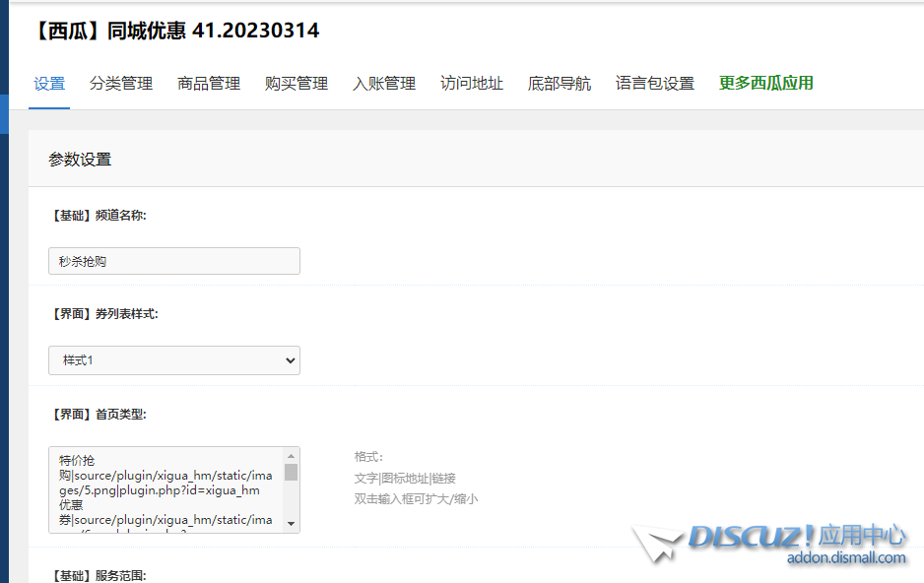Open the 访问地址 tab

tap(472, 84)
